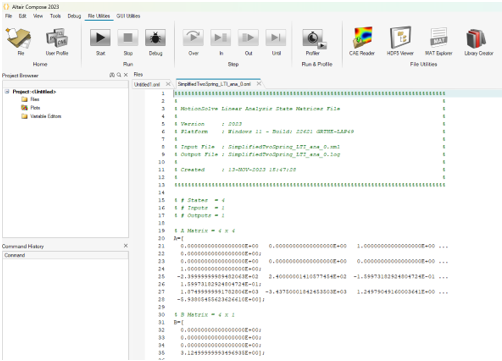Select the SimplifiedTwoSpring_LTI_ana_0.oml tab

pos(214,84)
